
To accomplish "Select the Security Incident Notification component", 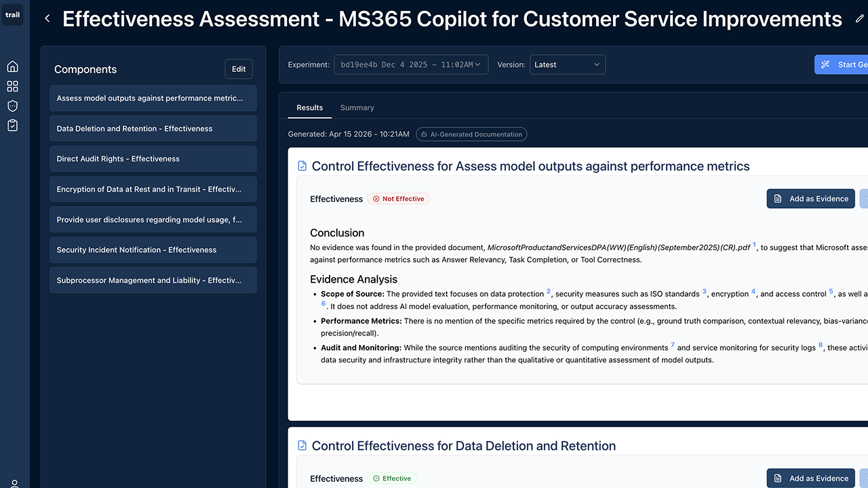I will [x=153, y=250].
